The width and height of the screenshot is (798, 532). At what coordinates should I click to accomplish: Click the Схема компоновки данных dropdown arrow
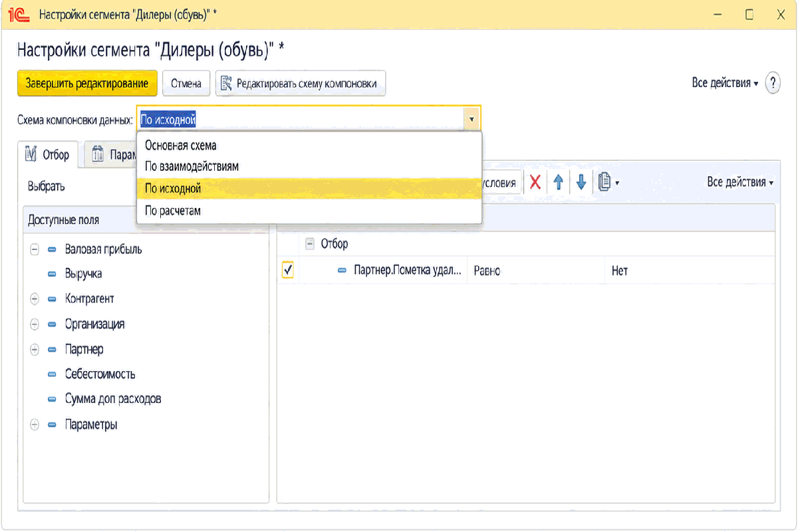pyautogui.click(x=471, y=120)
